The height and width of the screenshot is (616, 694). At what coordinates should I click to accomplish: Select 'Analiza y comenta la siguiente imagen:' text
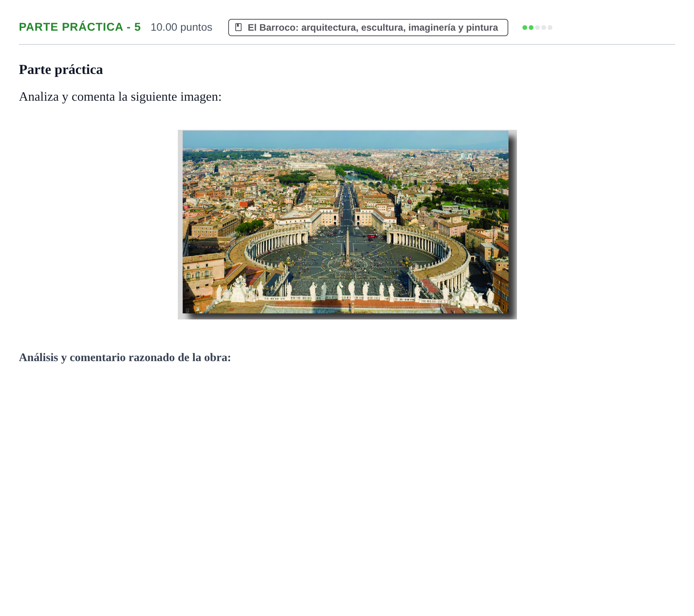(120, 97)
